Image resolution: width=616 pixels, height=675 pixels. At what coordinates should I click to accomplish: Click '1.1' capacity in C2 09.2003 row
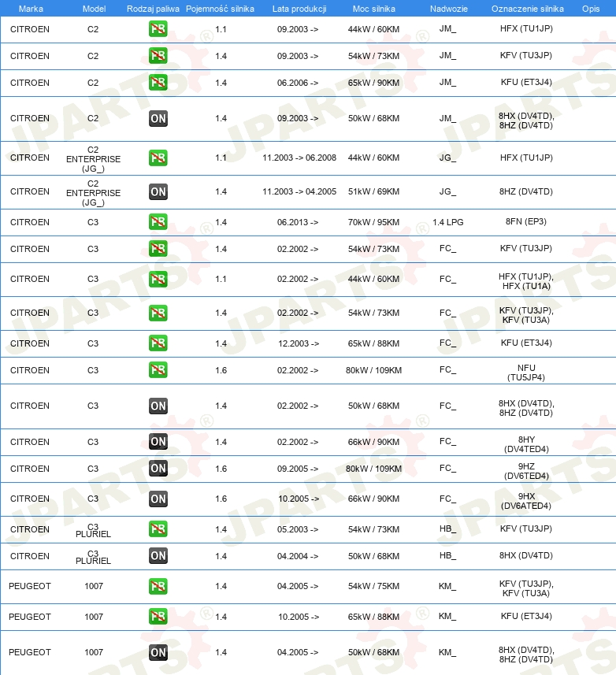[221, 29]
